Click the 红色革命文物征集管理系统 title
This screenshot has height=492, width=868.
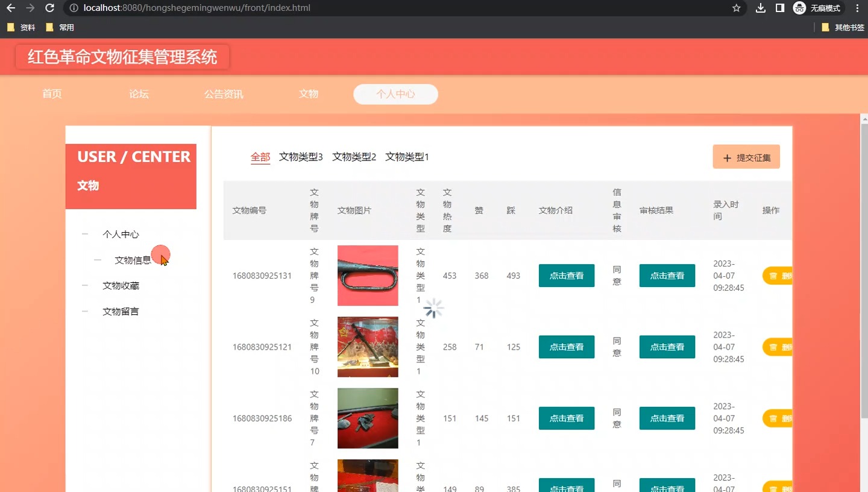pos(122,57)
